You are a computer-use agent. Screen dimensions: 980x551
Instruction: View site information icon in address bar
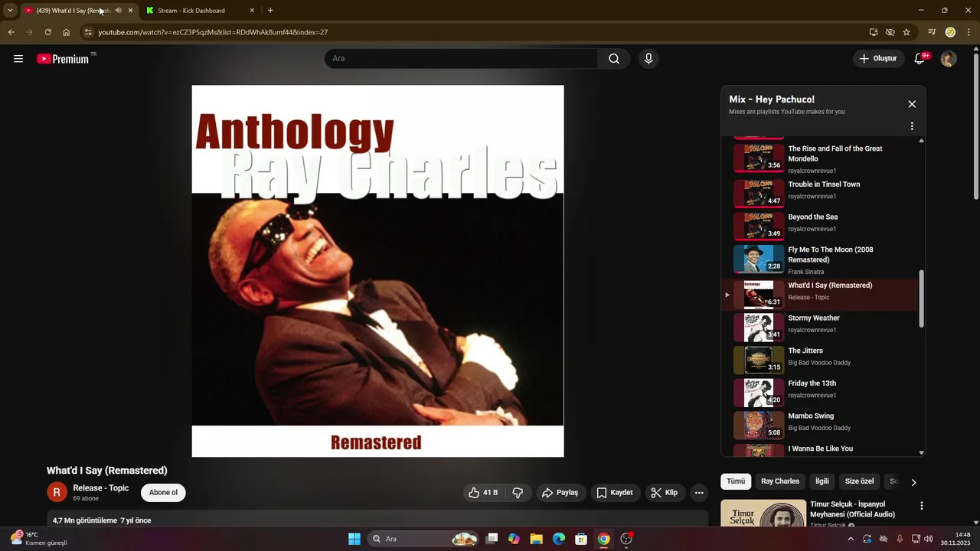(88, 32)
